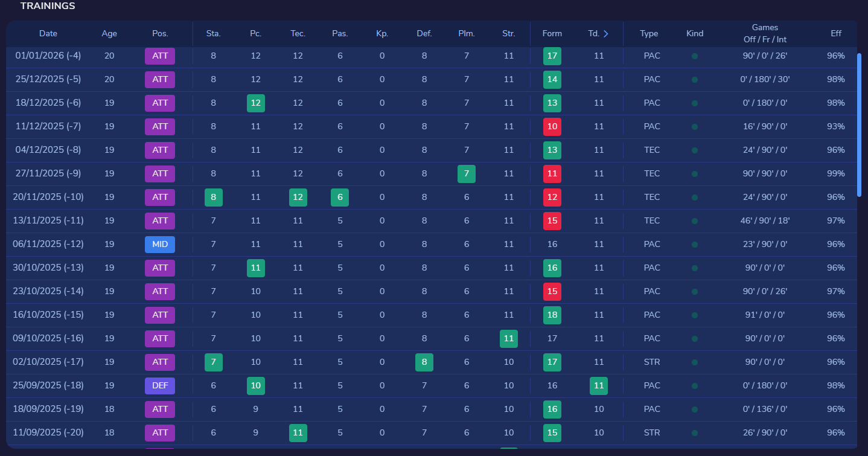Select the DEF position badge
The height and width of the screenshot is (456, 868).
pyautogui.click(x=160, y=386)
